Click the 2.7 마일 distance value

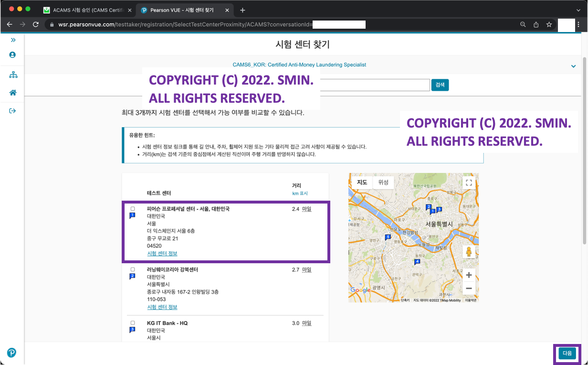tap(302, 269)
